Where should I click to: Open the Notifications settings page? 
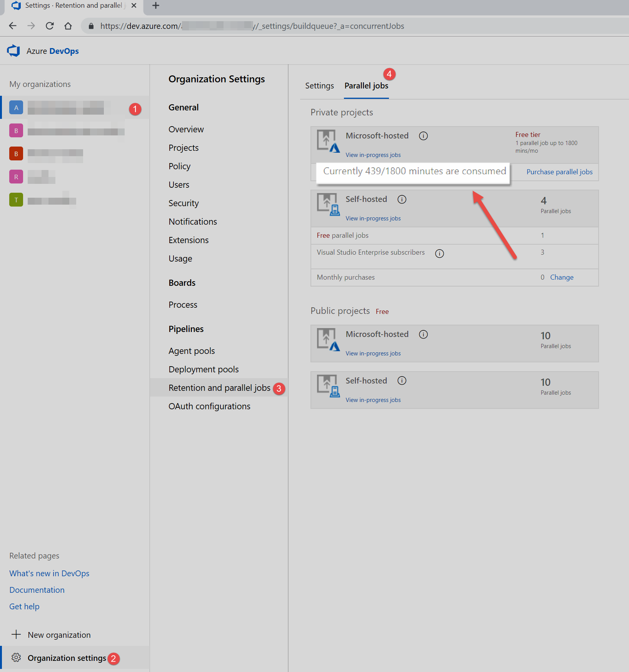coord(193,222)
